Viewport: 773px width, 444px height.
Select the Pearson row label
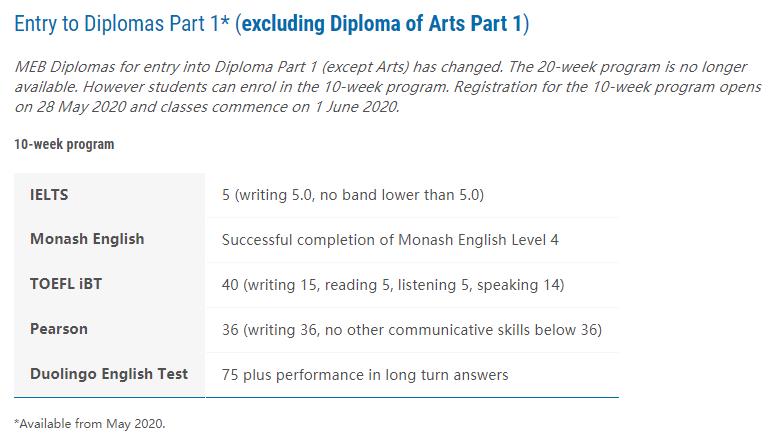pyautogui.click(x=59, y=329)
